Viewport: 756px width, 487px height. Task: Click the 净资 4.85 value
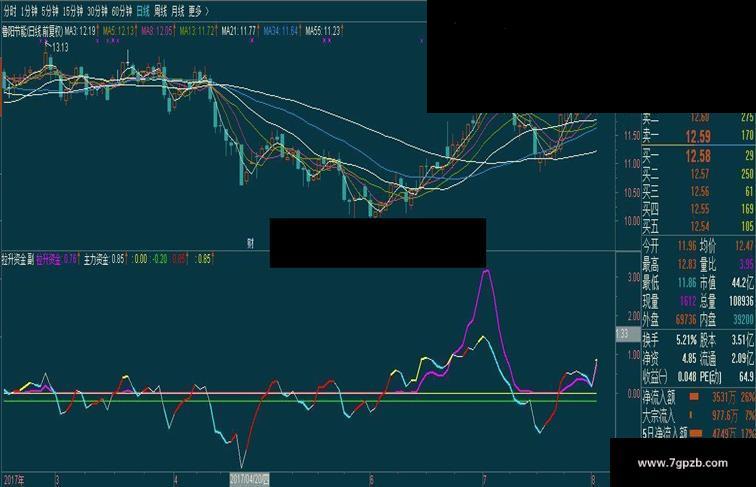tap(669, 358)
